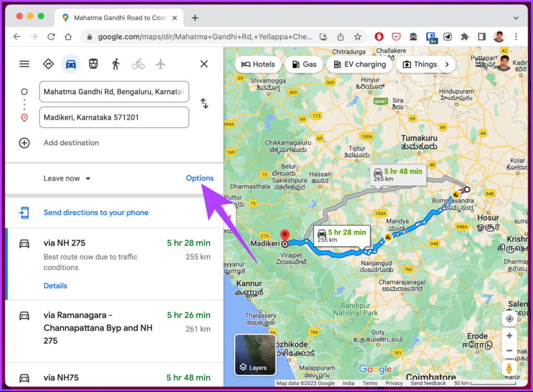Toggle the 50 km map scale
The height and width of the screenshot is (392, 533).
pyautogui.click(x=485, y=383)
